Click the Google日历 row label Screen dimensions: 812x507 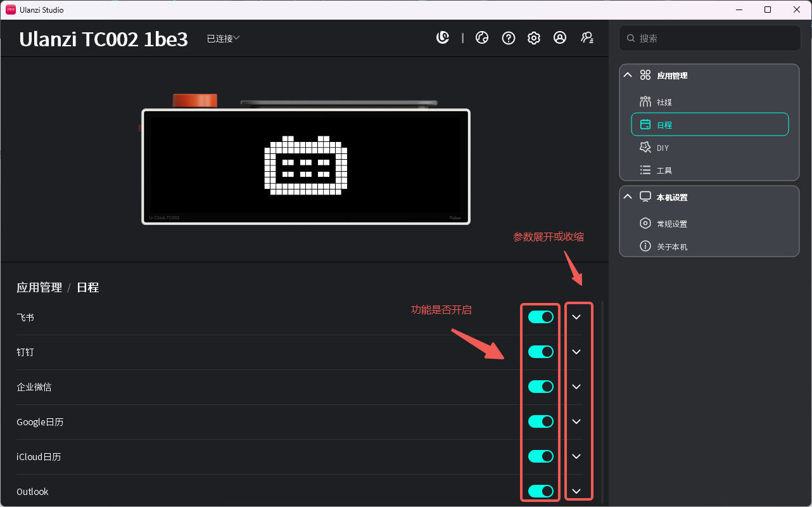point(40,421)
